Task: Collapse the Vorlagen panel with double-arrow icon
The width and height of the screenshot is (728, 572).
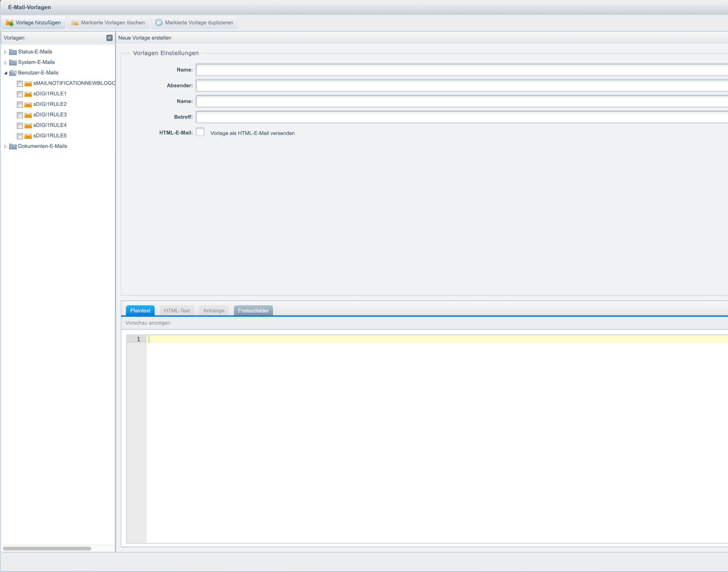Action: pos(109,38)
